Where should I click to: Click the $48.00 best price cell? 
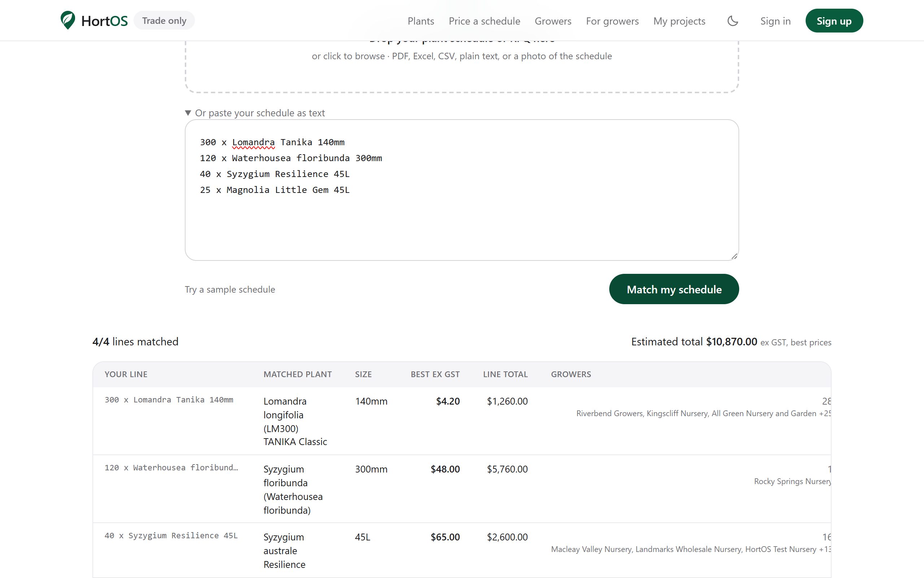click(x=445, y=469)
